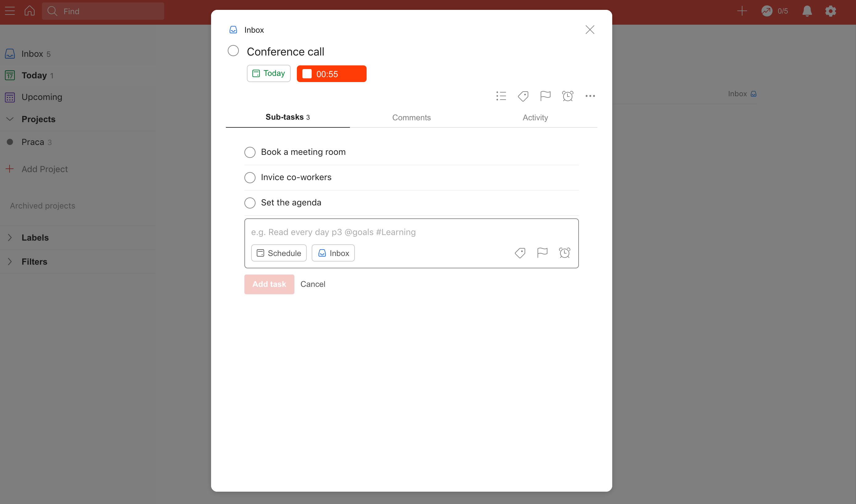Viewport: 856px width, 504px height.
Task: Click the Find search field
Action: (x=103, y=11)
